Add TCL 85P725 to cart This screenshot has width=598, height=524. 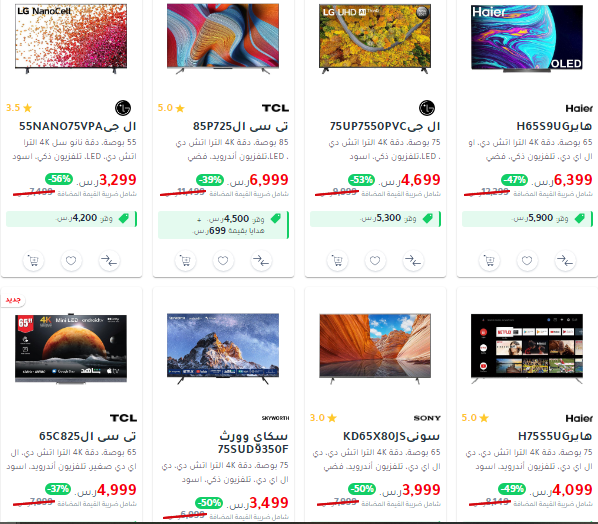[185, 261]
